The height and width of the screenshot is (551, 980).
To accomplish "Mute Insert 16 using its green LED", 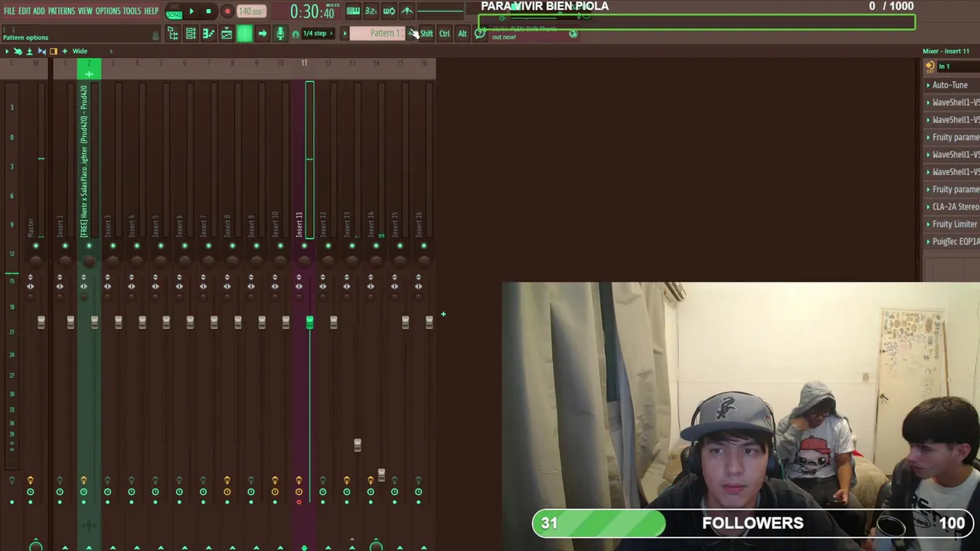I will (x=423, y=246).
